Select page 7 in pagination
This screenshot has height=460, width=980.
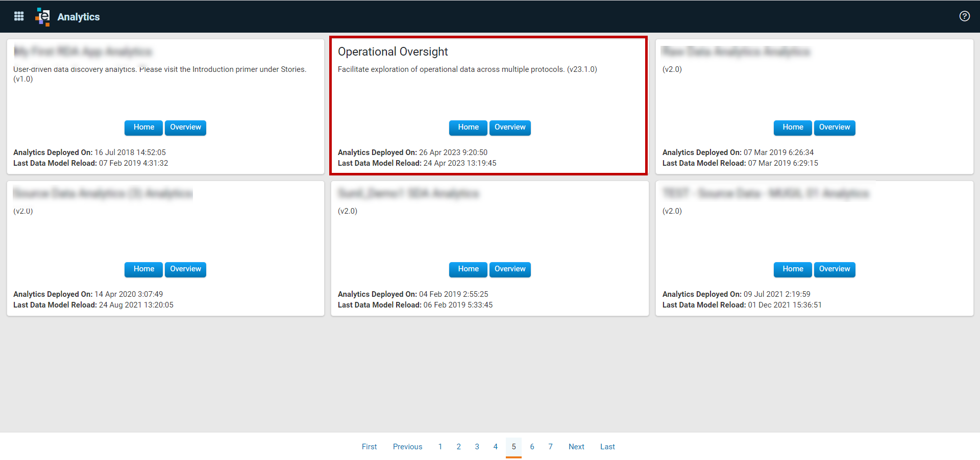tap(550, 447)
